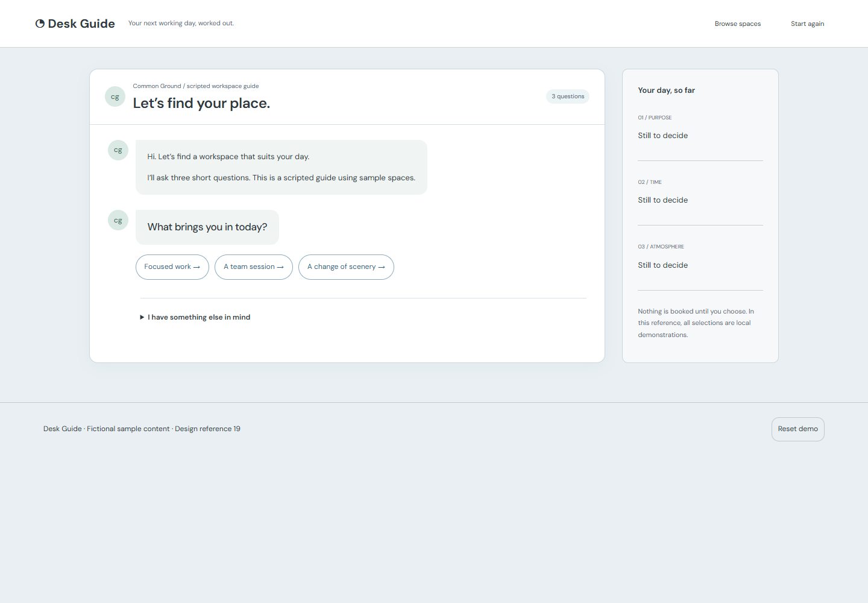Click the cg avatar beside Let's find your place
This screenshot has height=603, width=868.
coord(115,96)
